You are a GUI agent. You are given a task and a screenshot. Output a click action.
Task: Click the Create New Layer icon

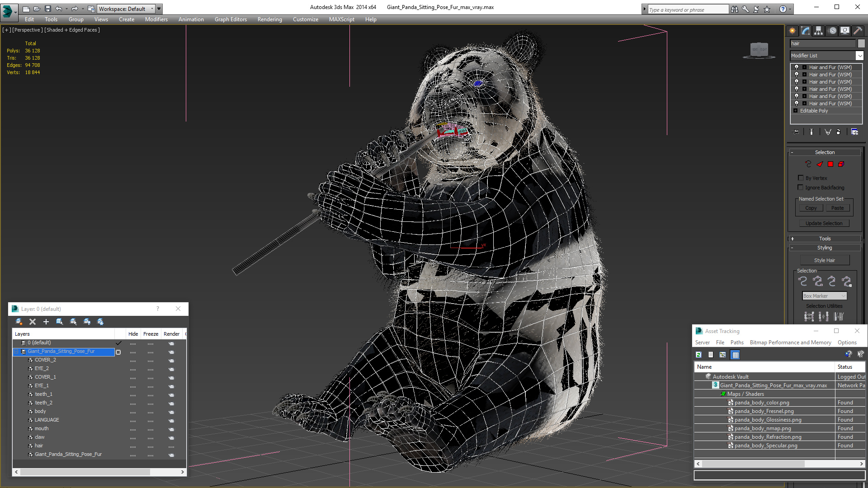(x=19, y=322)
